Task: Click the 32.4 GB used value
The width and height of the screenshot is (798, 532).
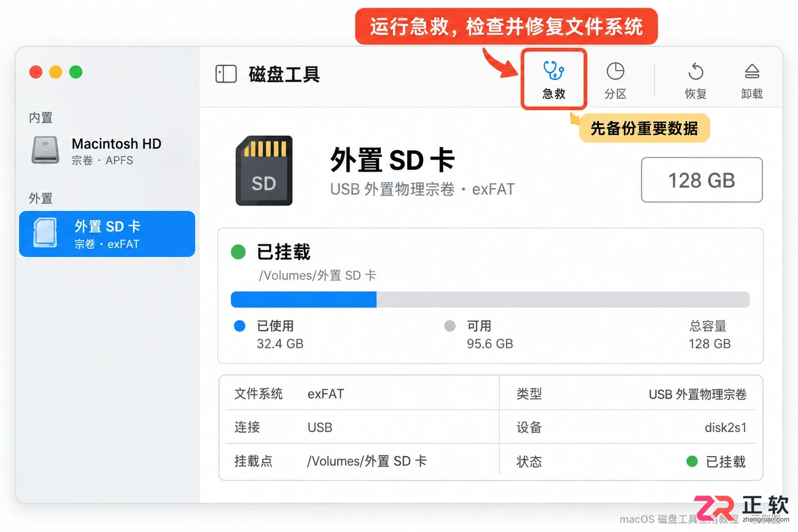Action: [280, 344]
